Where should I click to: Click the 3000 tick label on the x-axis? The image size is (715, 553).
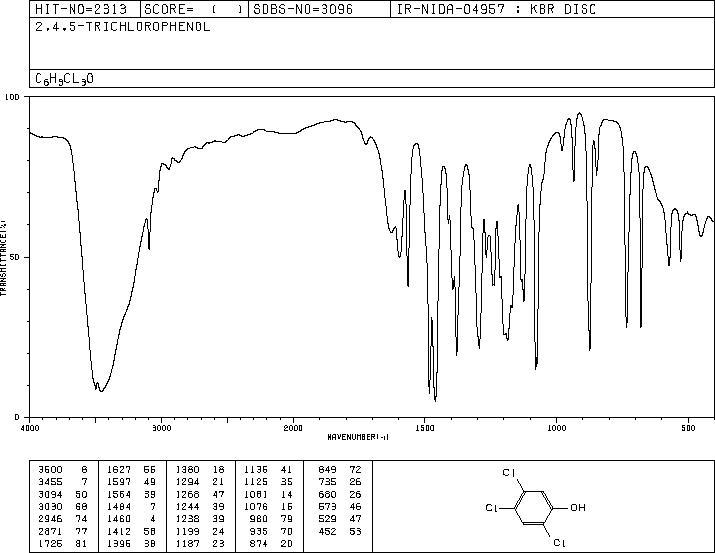pyautogui.click(x=161, y=428)
